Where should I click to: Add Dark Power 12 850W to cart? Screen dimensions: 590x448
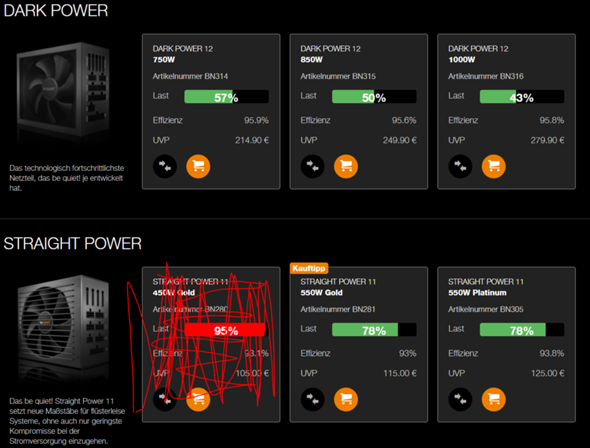(346, 166)
